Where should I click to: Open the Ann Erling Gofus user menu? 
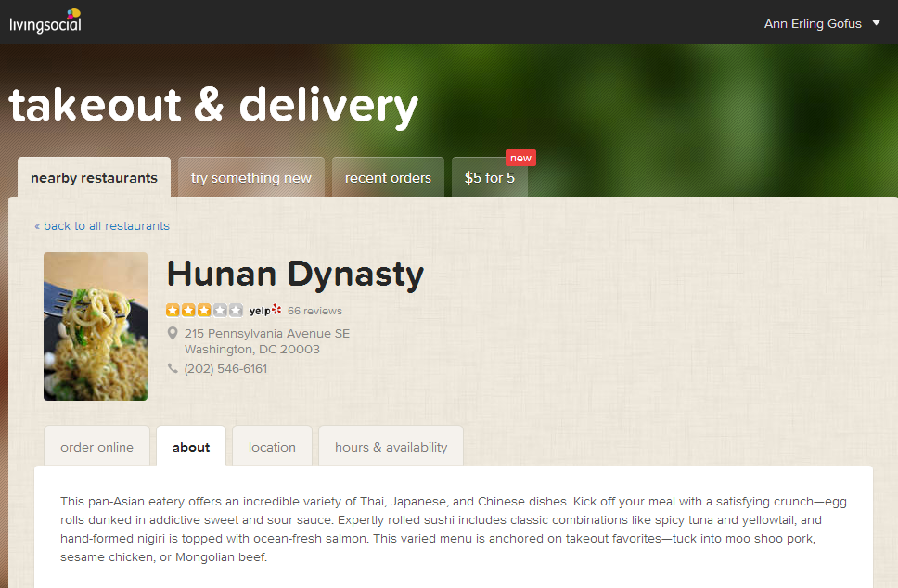point(813,23)
